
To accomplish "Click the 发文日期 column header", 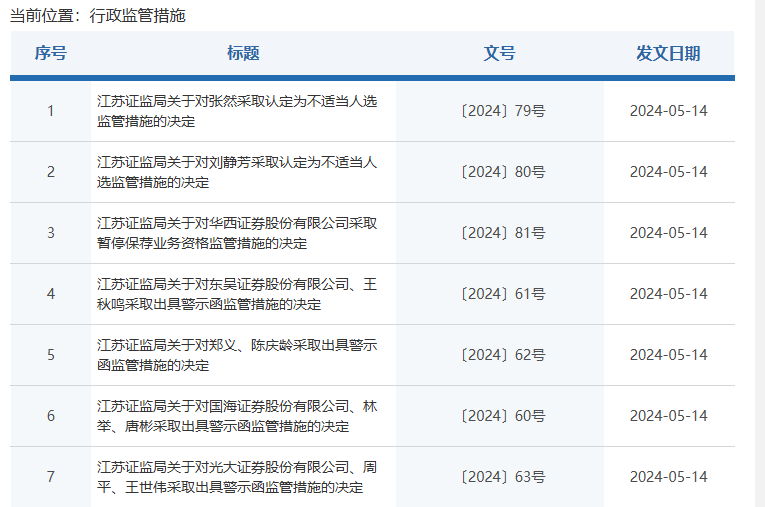I will pos(668,53).
